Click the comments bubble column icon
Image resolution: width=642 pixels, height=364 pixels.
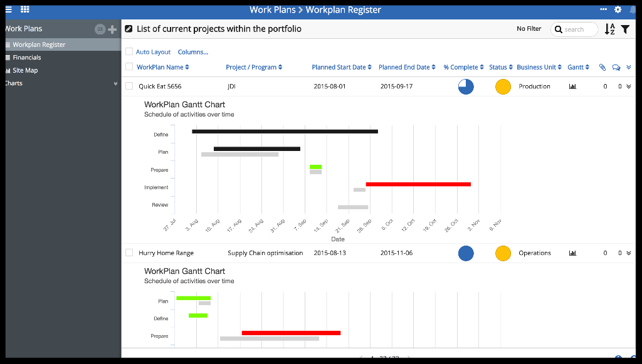click(x=616, y=68)
